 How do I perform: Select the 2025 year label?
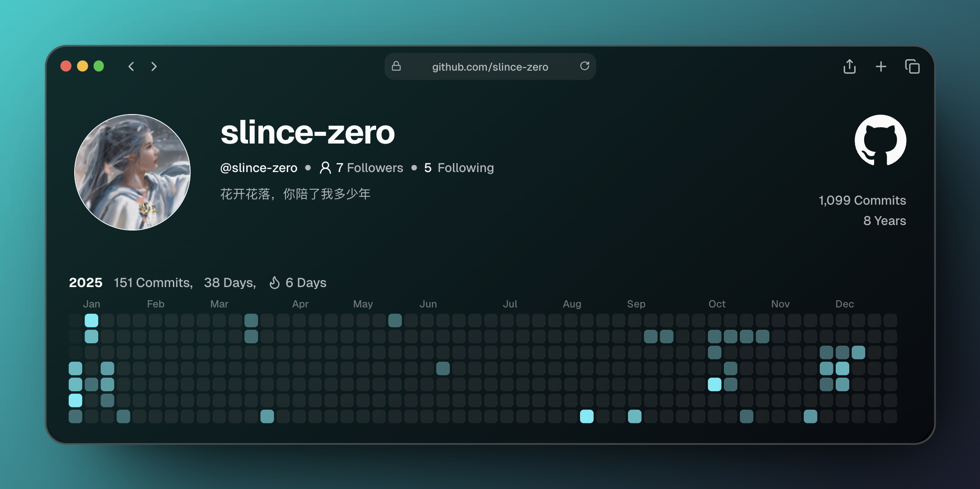pyautogui.click(x=86, y=283)
